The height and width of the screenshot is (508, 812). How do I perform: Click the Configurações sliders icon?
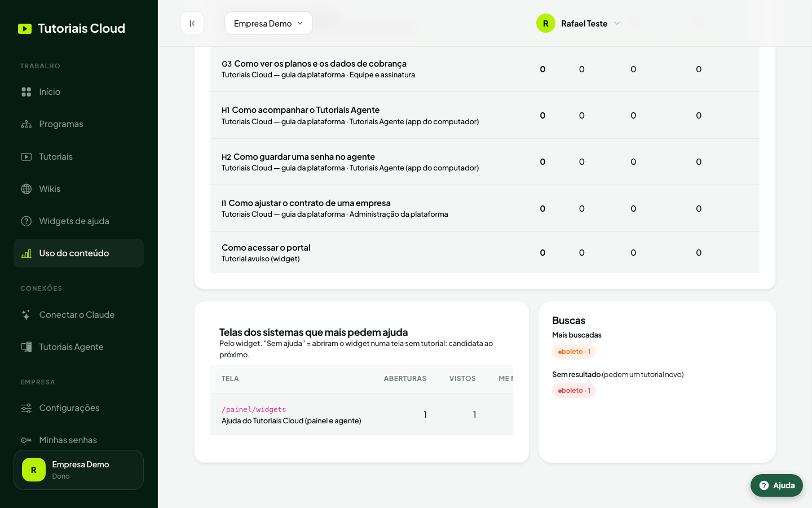tap(27, 408)
